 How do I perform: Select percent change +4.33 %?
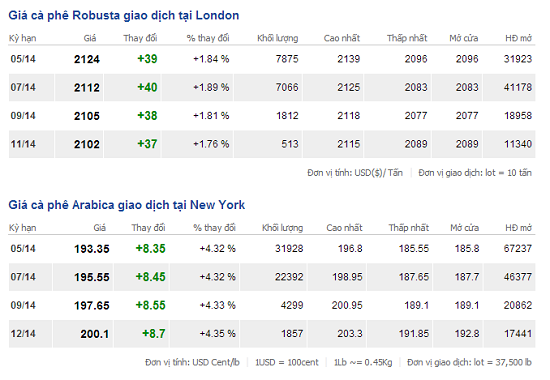click(x=217, y=306)
